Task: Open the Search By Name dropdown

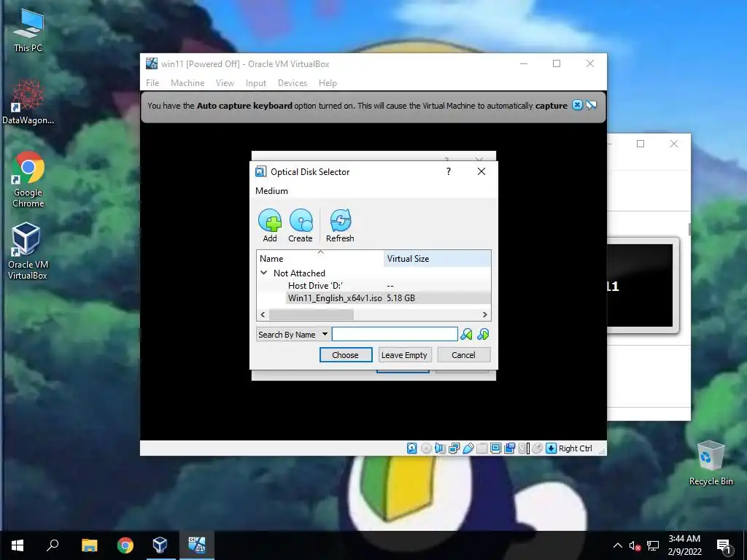Action: pos(293,334)
